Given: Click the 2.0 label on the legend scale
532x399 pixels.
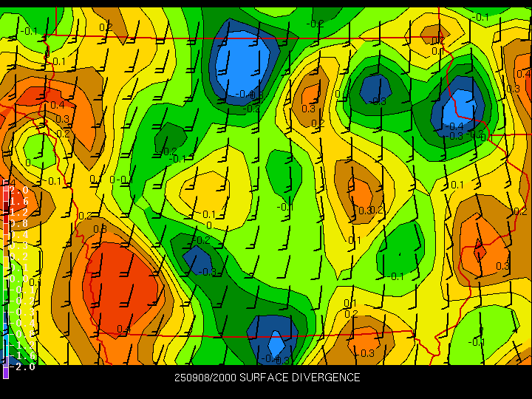Looking at the screenshot, I should (x=19, y=191).
